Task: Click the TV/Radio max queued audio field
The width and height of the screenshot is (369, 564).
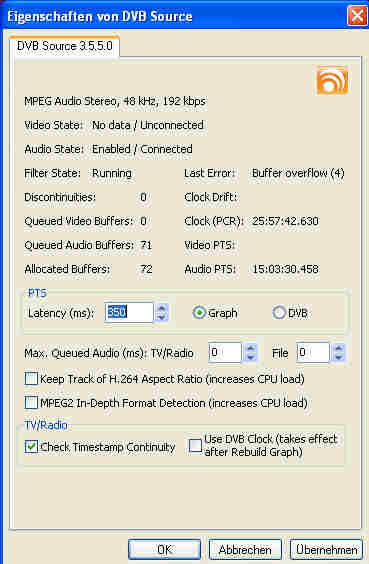Action: pyautogui.click(x=225, y=352)
